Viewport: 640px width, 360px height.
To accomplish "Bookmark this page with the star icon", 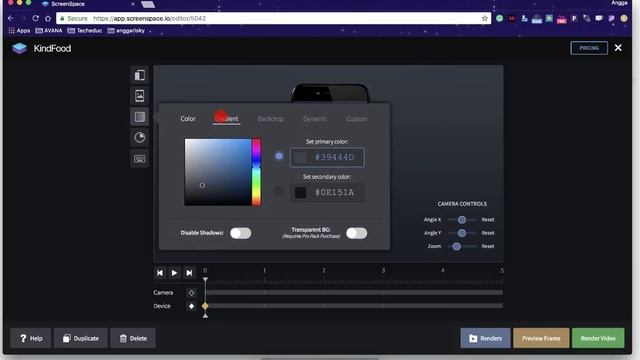I will [484, 18].
